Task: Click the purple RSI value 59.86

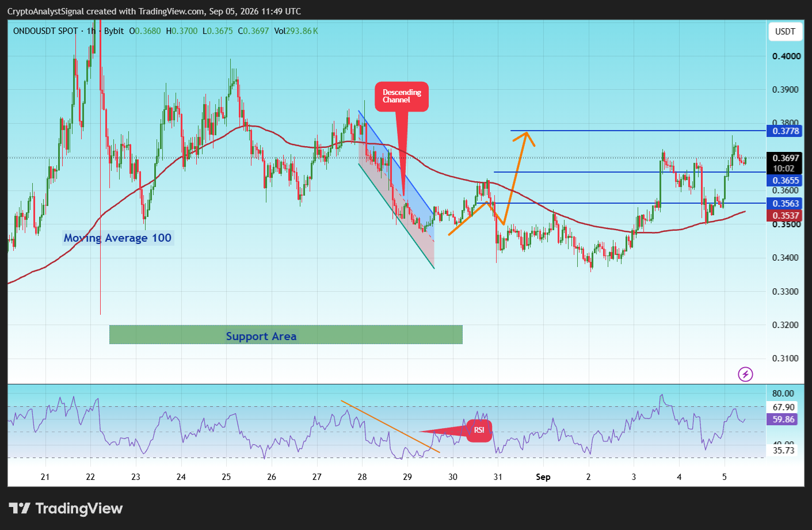Action: click(783, 420)
